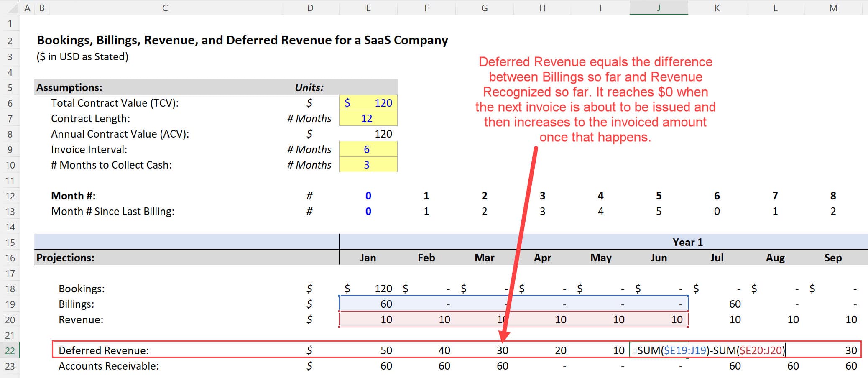
Task: Select column header C
Action: (165, 7)
